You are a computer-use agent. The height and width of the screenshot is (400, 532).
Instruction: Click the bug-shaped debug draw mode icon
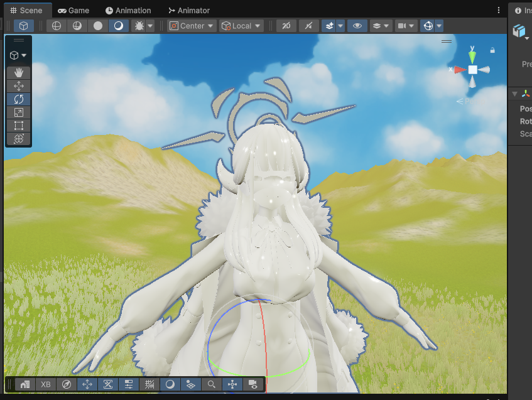pyautogui.click(x=139, y=26)
